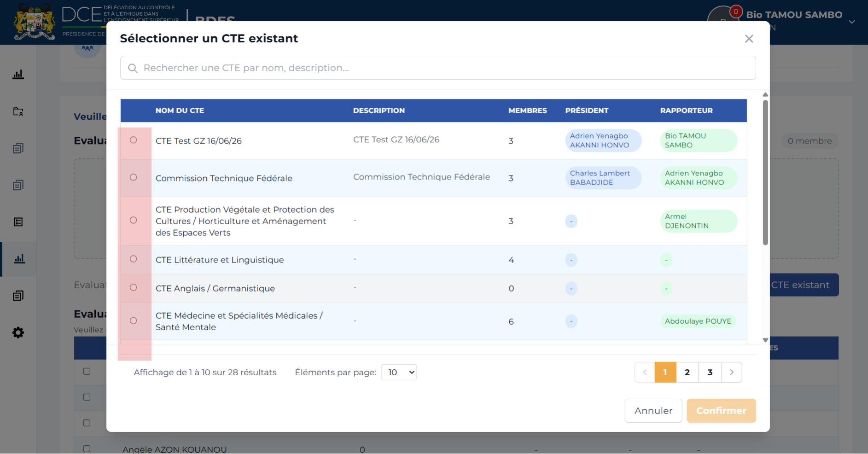868x454 pixels.
Task: Click the search field for CTE name
Action: point(438,68)
